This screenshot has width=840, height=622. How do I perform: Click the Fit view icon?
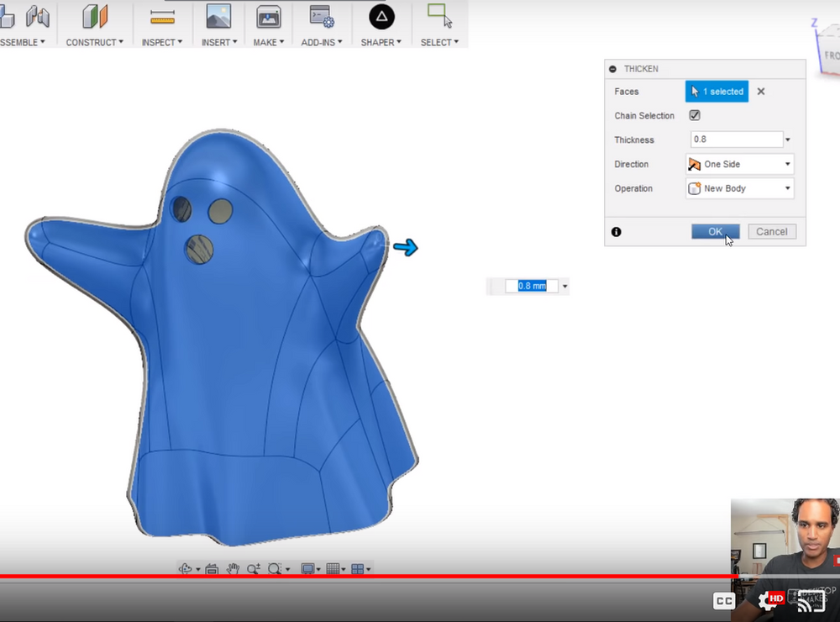[x=211, y=568]
